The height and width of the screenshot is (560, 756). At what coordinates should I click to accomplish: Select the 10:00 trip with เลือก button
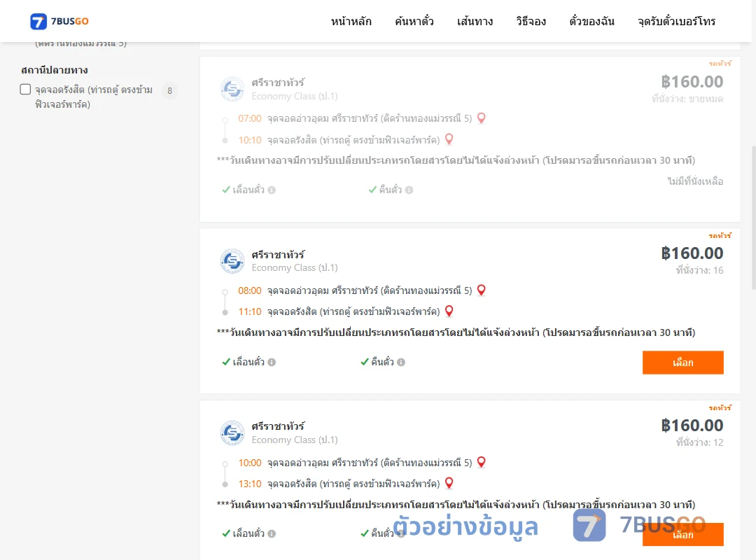[x=682, y=534]
